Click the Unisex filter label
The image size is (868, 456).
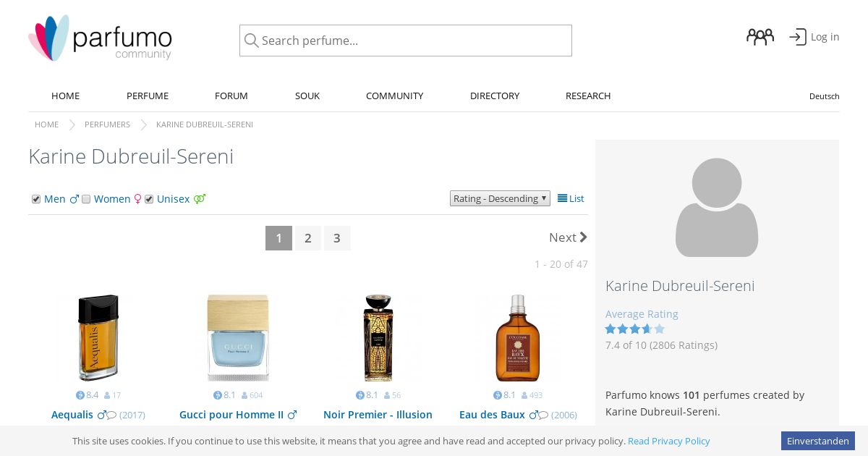[x=174, y=199]
